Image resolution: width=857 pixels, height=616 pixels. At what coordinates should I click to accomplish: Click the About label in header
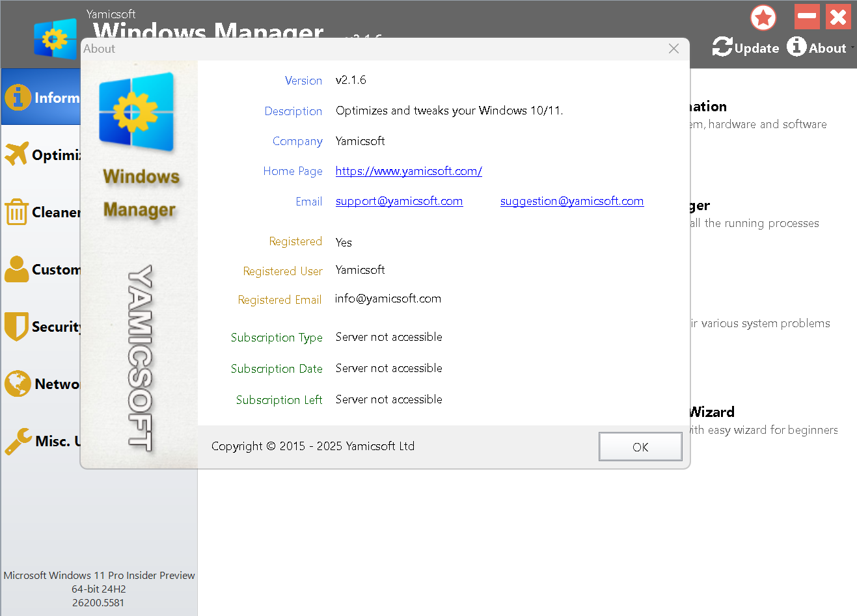(828, 48)
